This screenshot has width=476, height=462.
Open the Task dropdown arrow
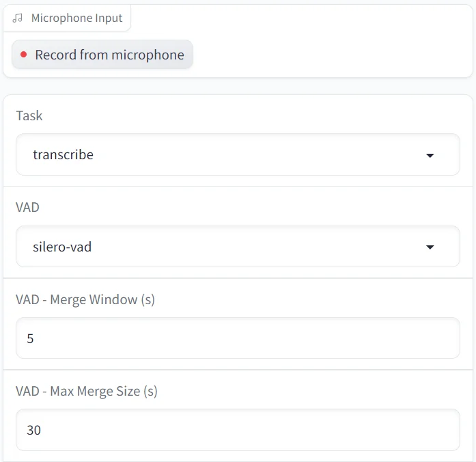point(430,155)
